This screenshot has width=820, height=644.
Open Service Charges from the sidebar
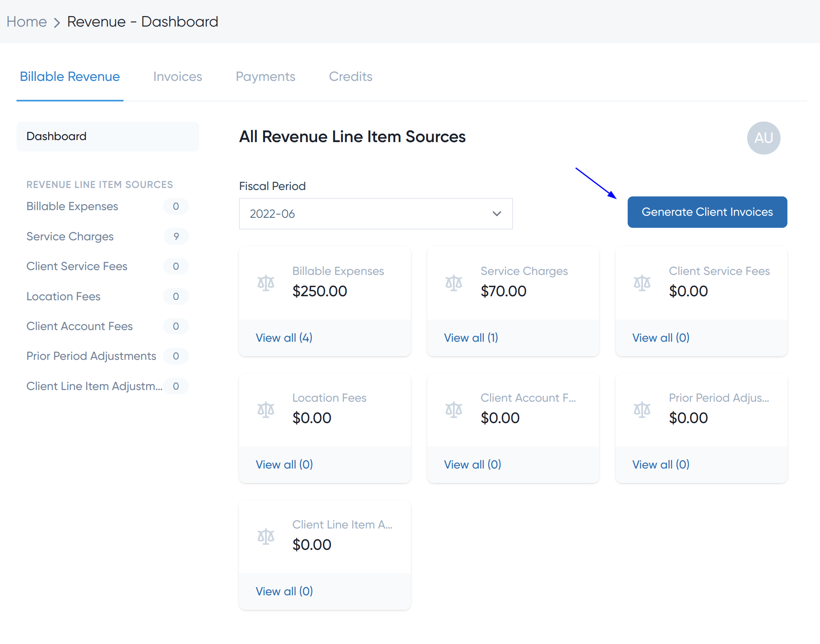pyautogui.click(x=70, y=236)
